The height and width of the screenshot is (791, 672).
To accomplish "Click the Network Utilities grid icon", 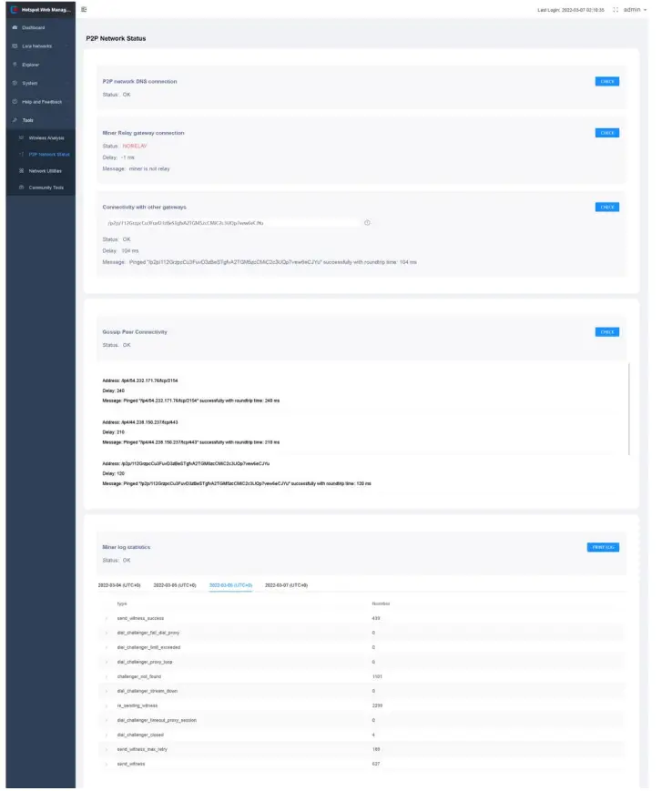I will [21, 171].
